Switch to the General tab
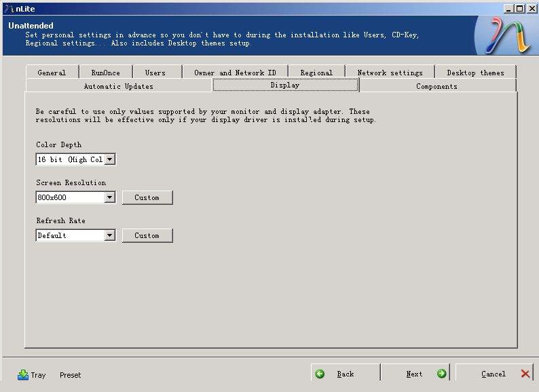 [52, 73]
